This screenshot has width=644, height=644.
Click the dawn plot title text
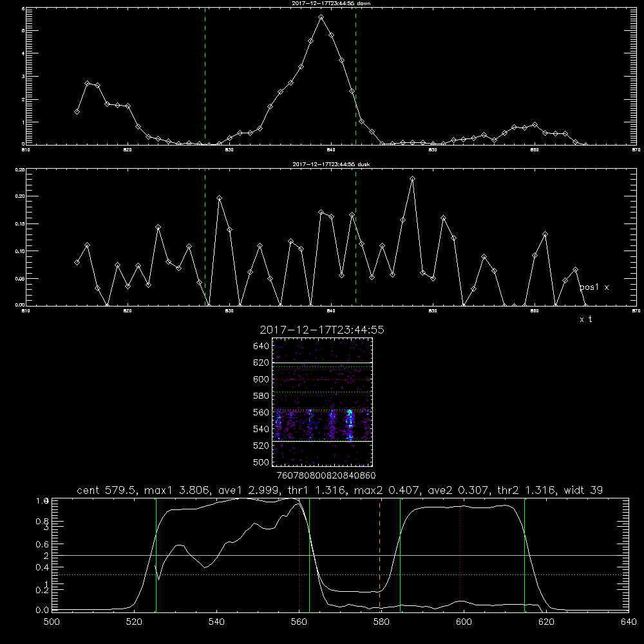click(x=331, y=3)
